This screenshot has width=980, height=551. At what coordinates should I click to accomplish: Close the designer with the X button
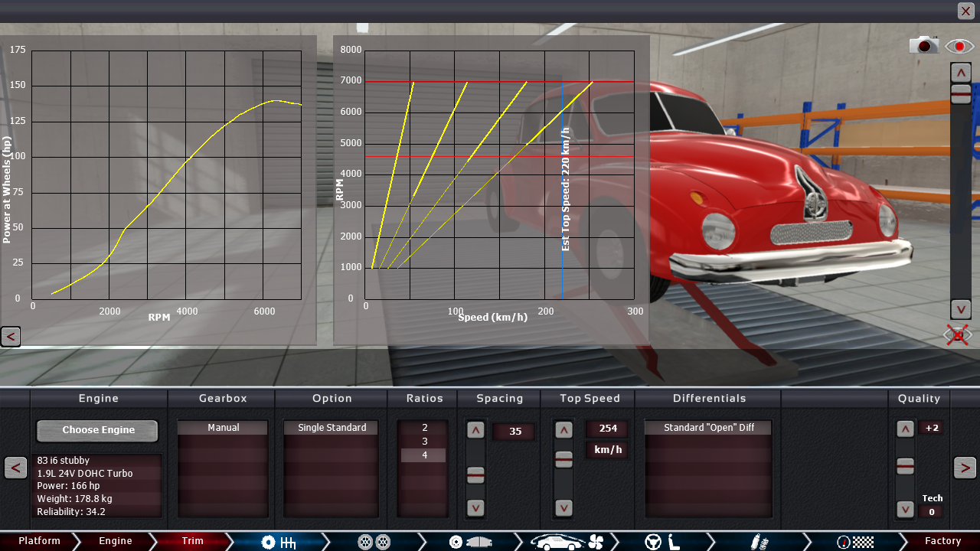click(965, 11)
